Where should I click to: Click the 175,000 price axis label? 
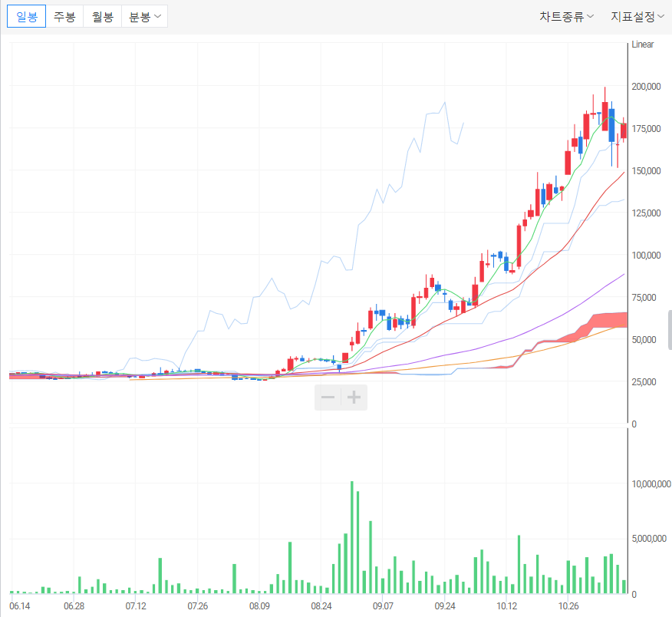tap(646, 129)
